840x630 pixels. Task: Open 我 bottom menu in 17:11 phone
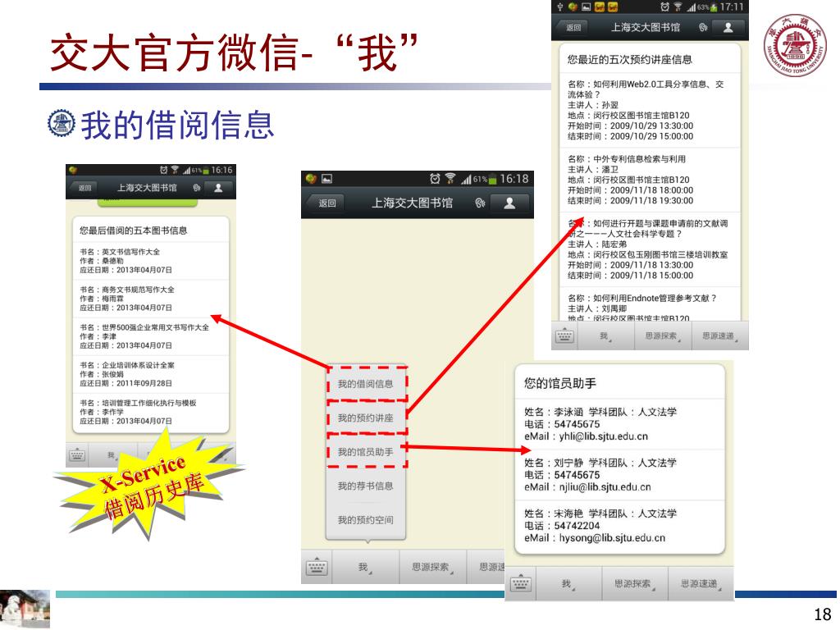pos(606,336)
